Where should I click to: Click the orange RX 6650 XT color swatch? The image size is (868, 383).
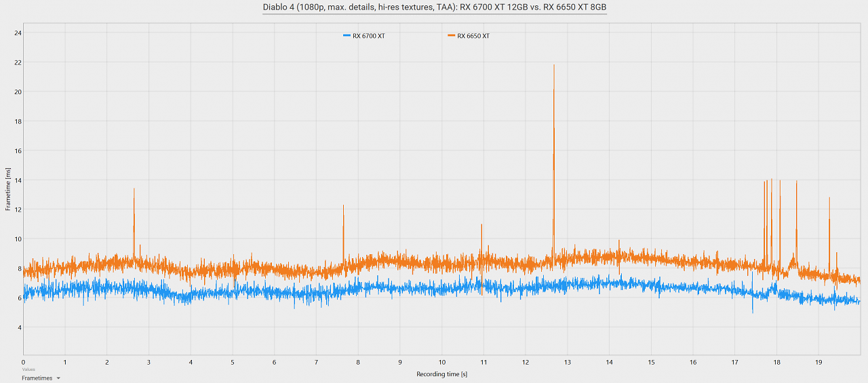tap(452, 36)
